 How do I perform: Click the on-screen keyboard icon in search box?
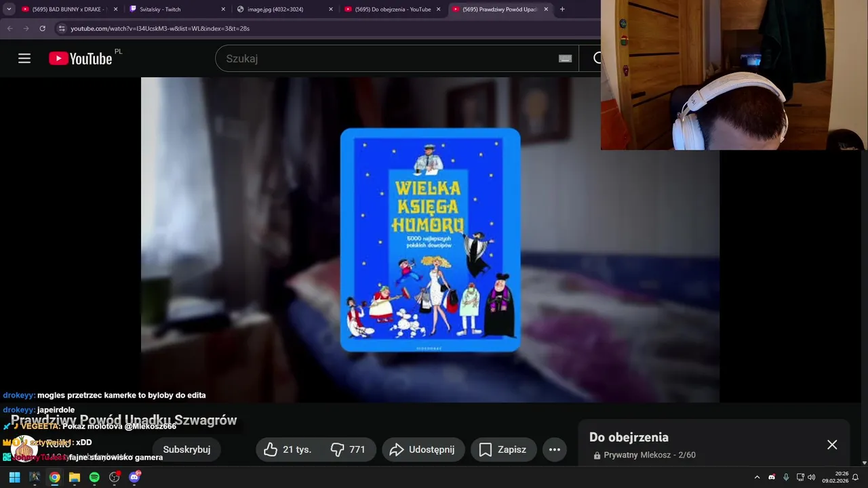click(565, 58)
